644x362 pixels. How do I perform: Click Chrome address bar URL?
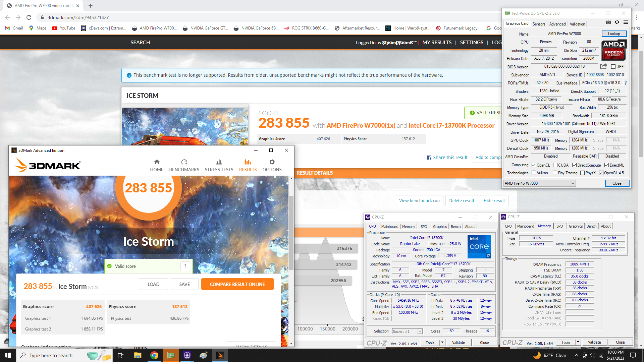point(78,17)
